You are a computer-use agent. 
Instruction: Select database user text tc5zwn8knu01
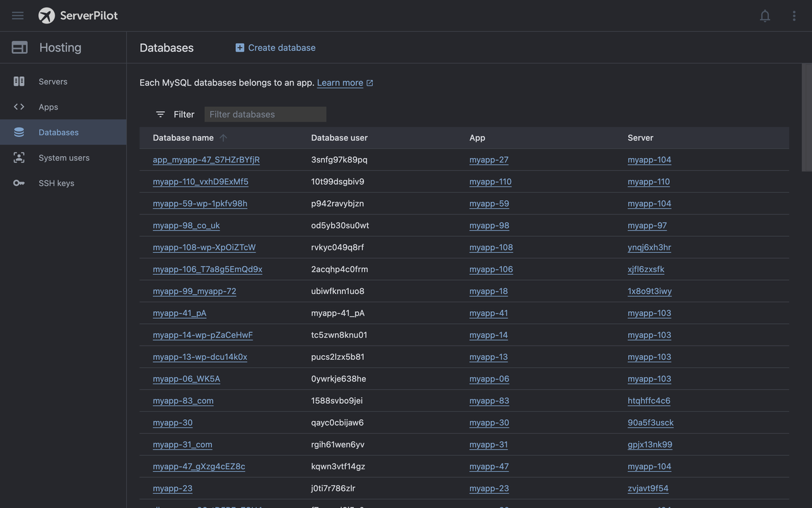[339, 335]
